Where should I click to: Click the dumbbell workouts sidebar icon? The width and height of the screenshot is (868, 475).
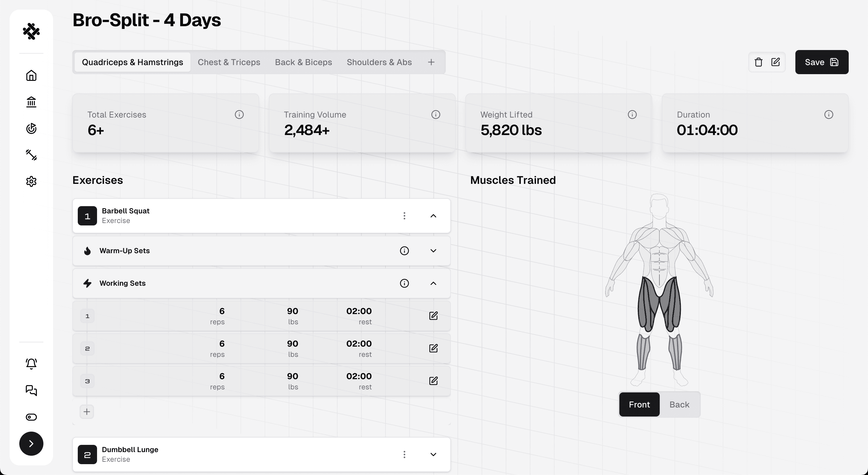click(x=31, y=155)
